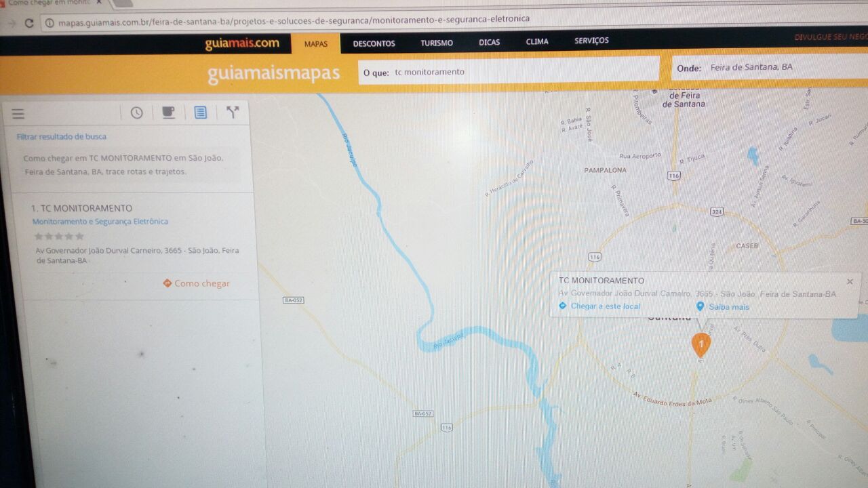The width and height of the screenshot is (868, 488).
Task: Go to the DICAS section
Action: [x=489, y=42]
